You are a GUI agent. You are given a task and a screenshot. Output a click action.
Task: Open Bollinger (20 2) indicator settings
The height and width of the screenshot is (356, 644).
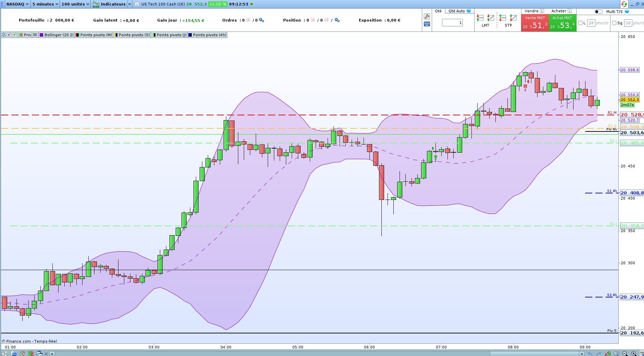point(56,35)
